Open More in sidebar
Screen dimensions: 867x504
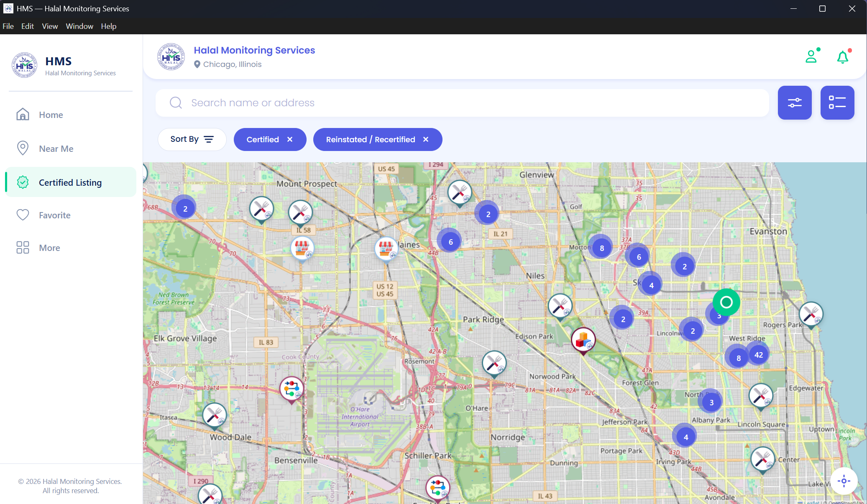(71, 248)
